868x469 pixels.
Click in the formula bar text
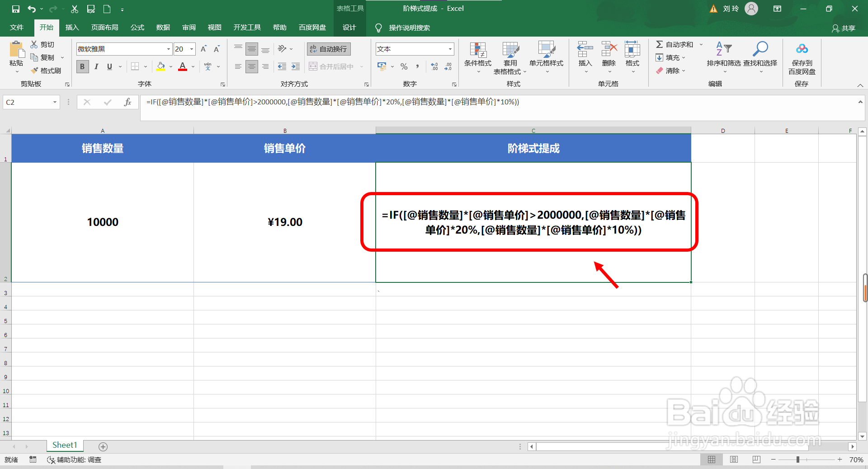(x=333, y=102)
